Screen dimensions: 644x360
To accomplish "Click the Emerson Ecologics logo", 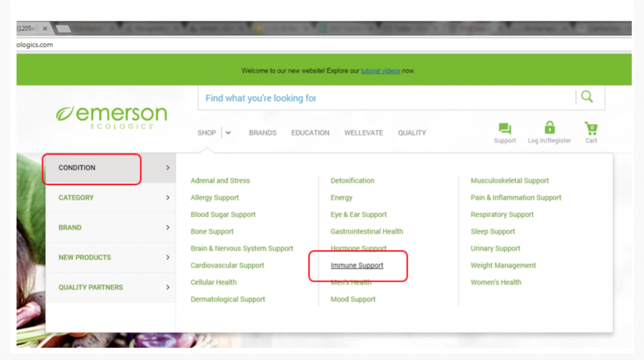I will (x=112, y=116).
